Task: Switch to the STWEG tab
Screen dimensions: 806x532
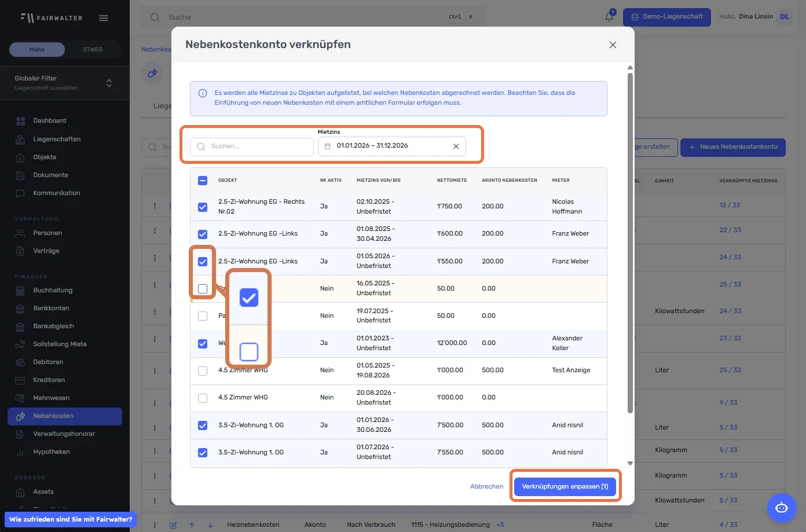Action: [93, 50]
